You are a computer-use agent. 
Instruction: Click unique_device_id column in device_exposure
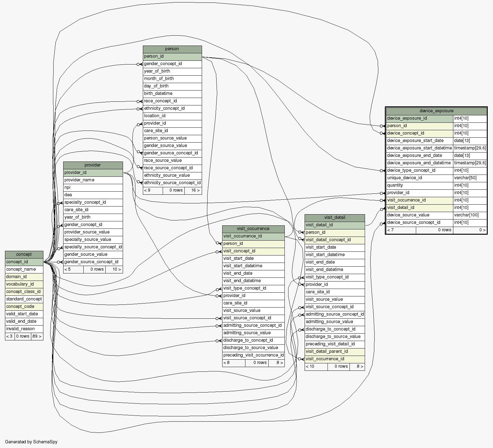[404, 178]
